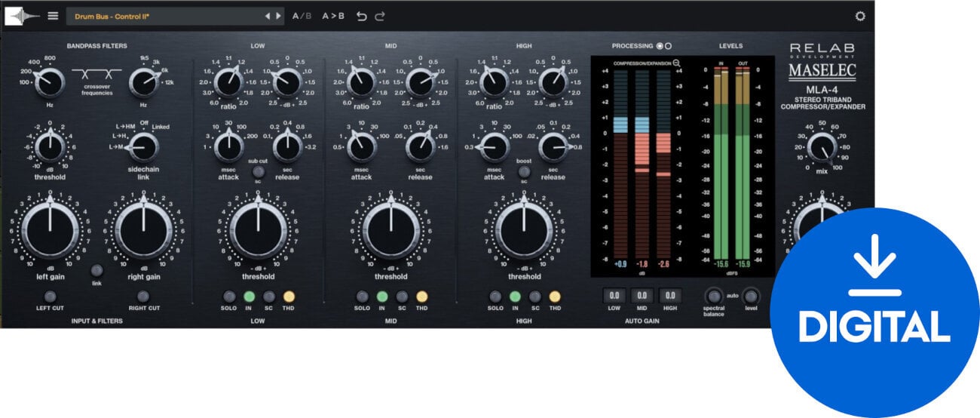Viewport: 980px width, 418px height.
Task: Click the HIGH auto gain value field
Action: coord(669,296)
